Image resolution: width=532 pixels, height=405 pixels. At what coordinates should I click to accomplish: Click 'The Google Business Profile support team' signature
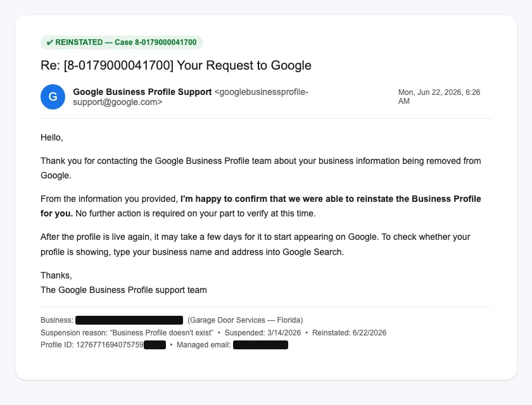(x=123, y=290)
